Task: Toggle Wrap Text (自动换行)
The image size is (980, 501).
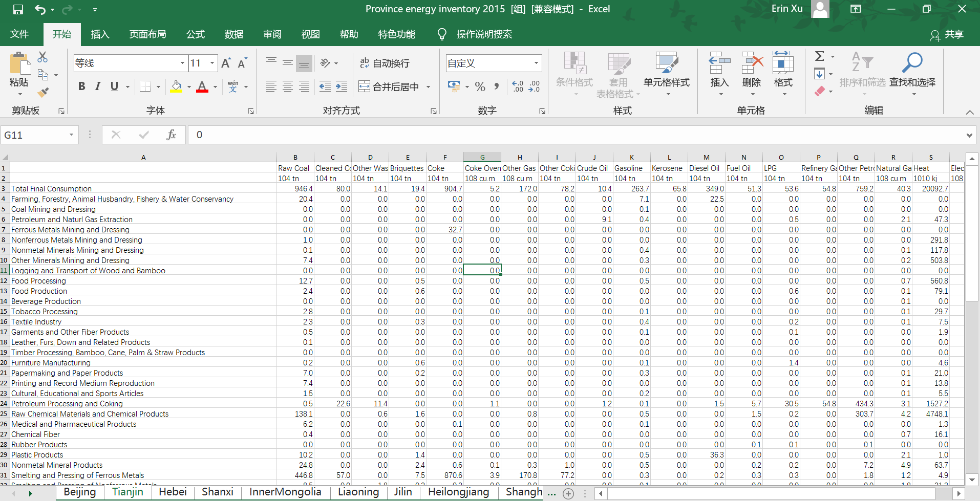Action: pyautogui.click(x=385, y=63)
